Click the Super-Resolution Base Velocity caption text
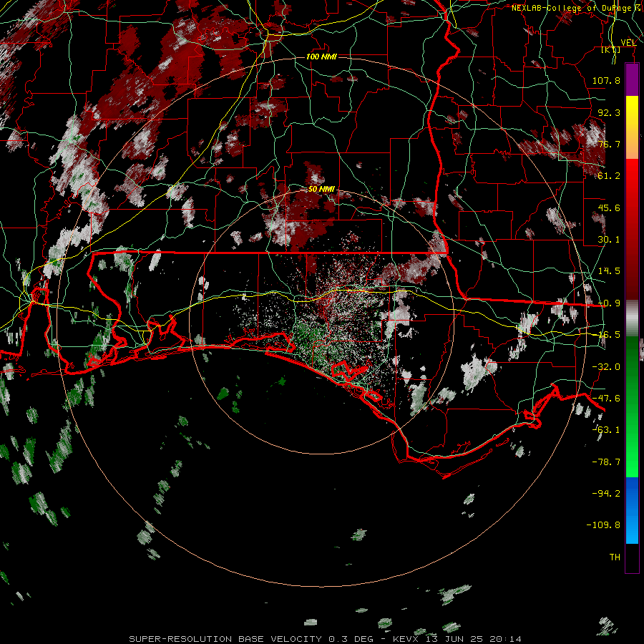This screenshot has height=644, width=644. [326, 639]
